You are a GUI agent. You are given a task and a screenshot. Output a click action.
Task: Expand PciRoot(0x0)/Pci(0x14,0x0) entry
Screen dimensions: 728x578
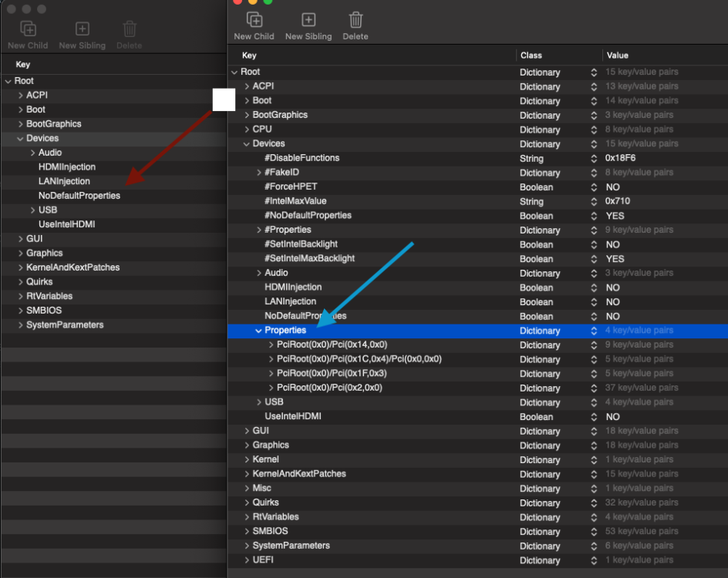pyautogui.click(x=271, y=344)
